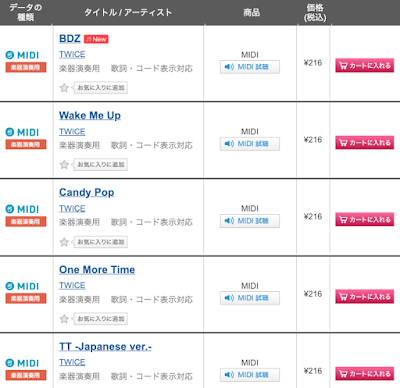This screenshot has height=388, width=400.
Task: Play the MIDI preview for One More Time
Action: tap(250, 298)
